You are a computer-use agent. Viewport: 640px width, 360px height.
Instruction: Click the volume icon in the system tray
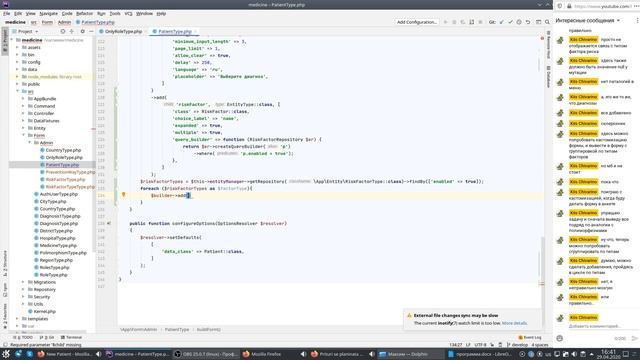[574, 354]
